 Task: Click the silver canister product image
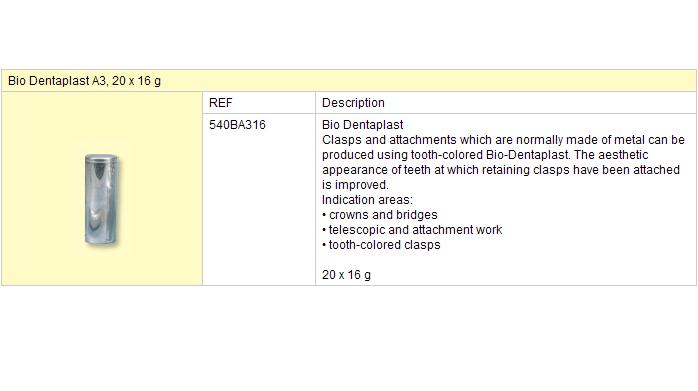point(101,200)
